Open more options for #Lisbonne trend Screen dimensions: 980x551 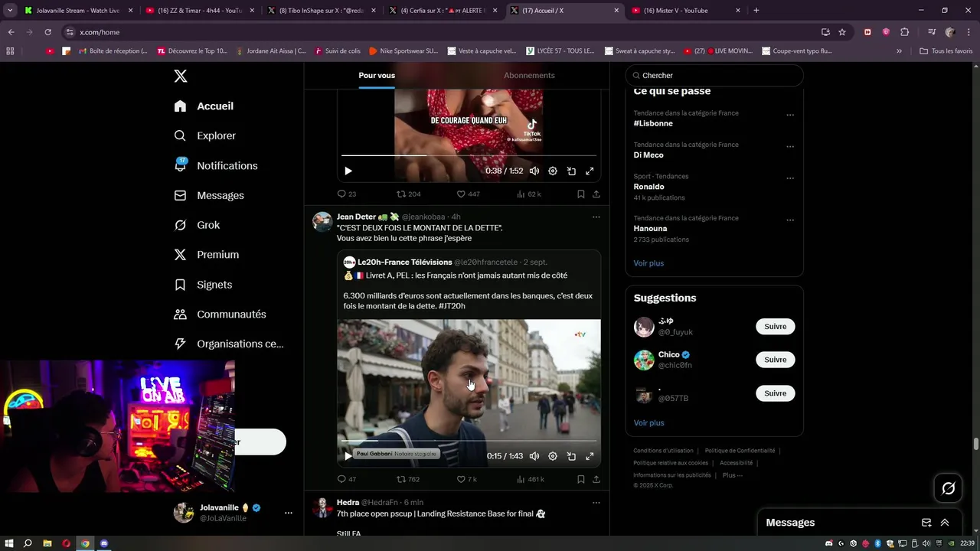pyautogui.click(x=790, y=116)
